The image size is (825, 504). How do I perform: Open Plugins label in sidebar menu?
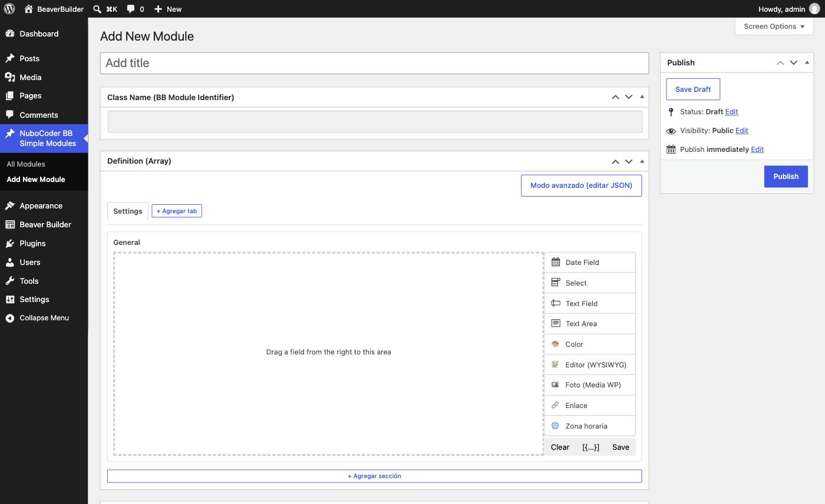tap(32, 243)
